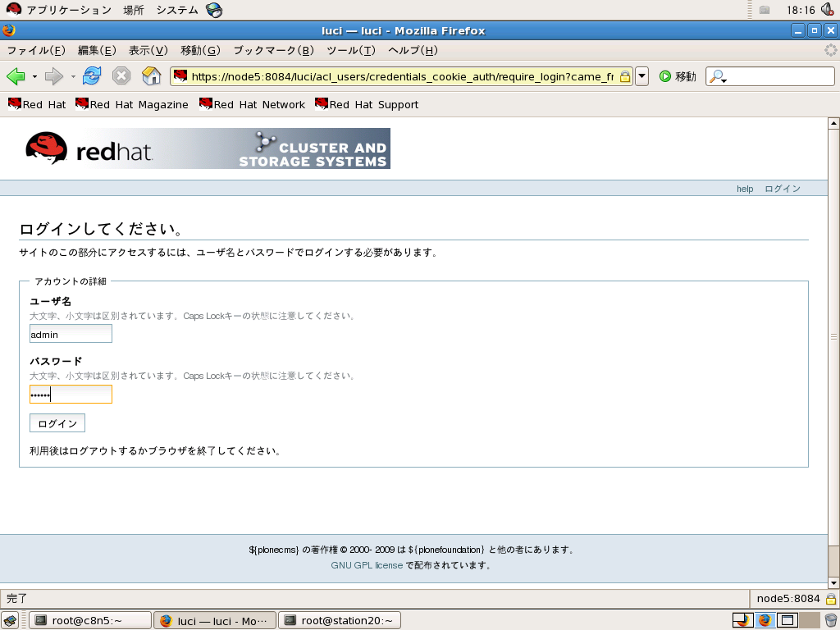Select the fourth empty workspace thumbnail
The image size is (840, 630).
pos(810,620)
